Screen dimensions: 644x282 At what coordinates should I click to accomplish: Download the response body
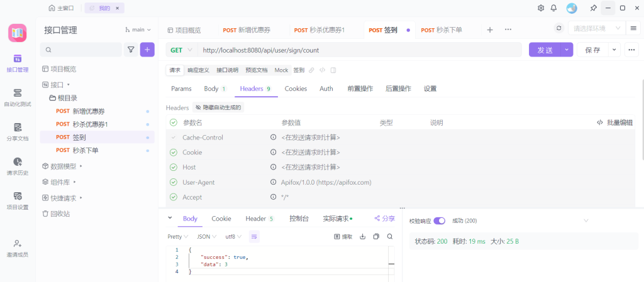pos(362,237)
